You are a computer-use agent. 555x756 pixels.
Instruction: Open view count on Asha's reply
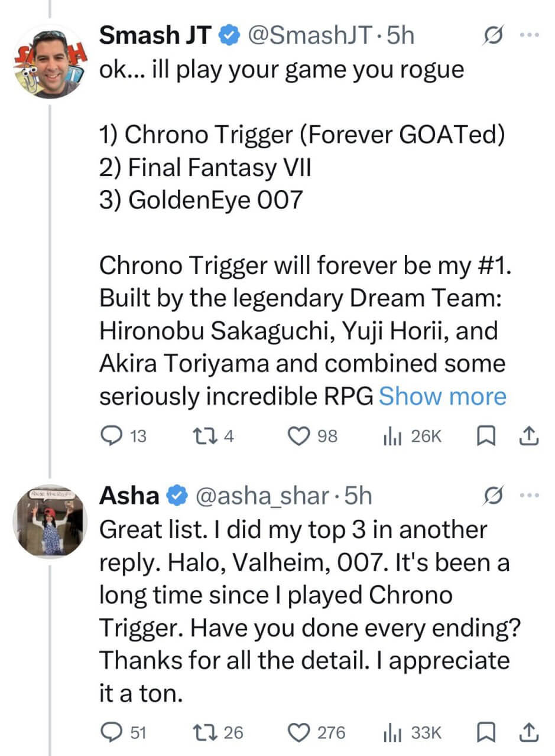(x=392, y=733)
